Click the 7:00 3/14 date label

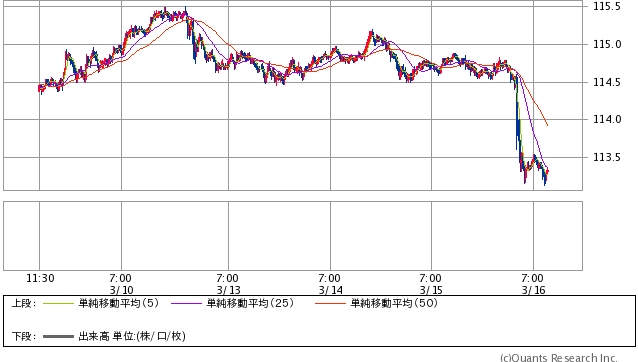click(x=330, y=284)
